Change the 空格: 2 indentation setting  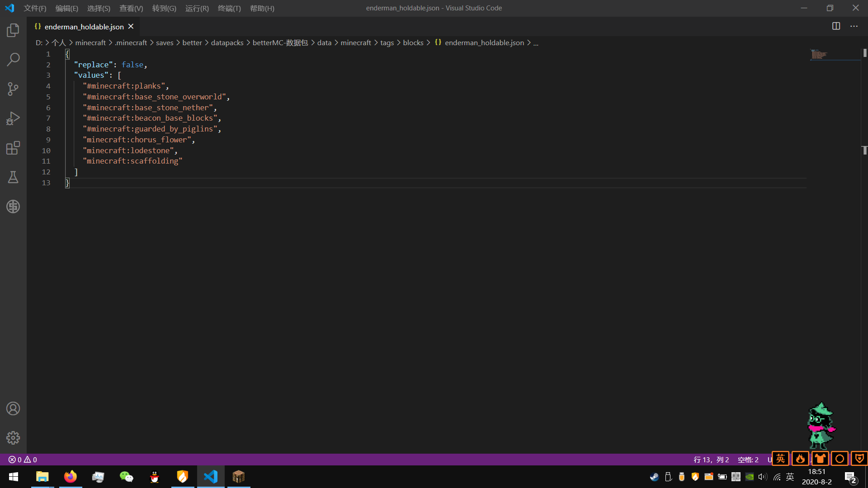(x=748, y=460)
